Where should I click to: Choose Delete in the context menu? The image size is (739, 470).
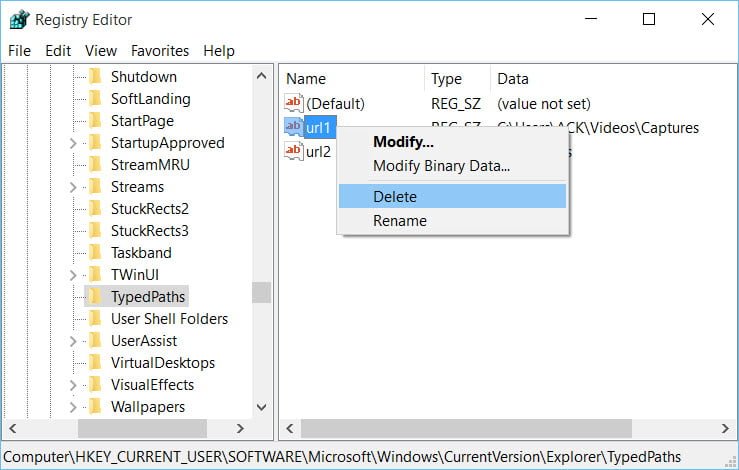pyautogui.click(x=452, y=196)
